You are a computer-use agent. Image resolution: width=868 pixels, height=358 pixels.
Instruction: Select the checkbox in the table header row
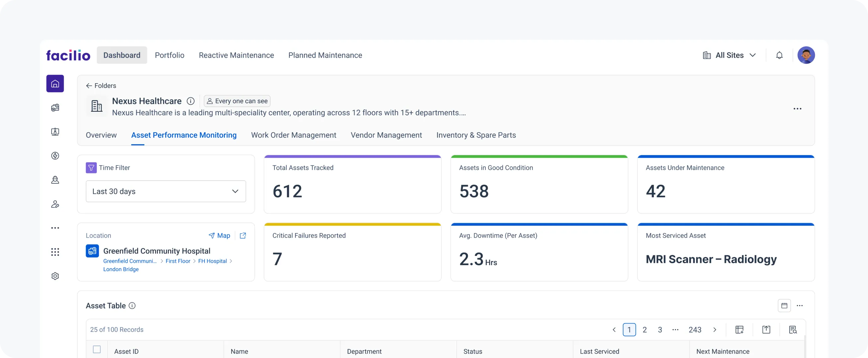click(x=97, y=350)
